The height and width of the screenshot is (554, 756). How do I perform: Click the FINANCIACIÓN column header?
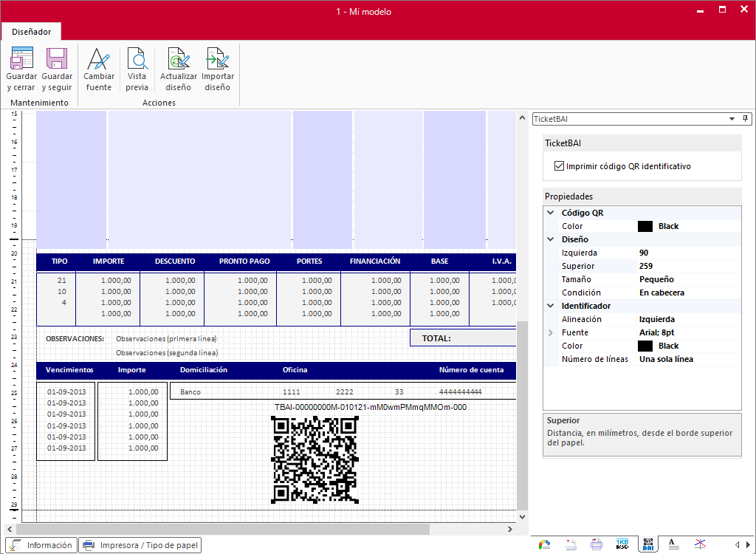[x=375, y=261]
